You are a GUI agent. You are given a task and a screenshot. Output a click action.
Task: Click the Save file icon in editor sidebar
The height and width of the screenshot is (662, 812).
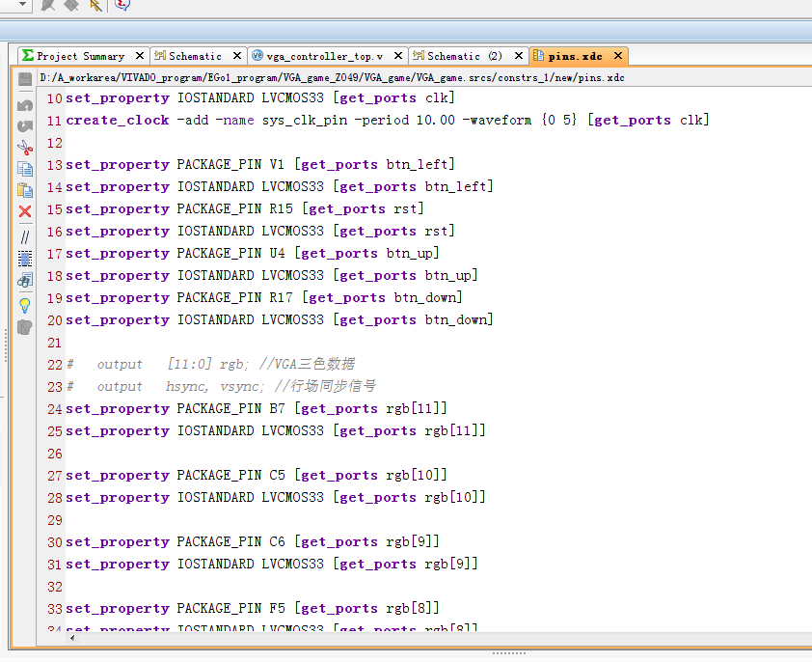tap(25, 80)
